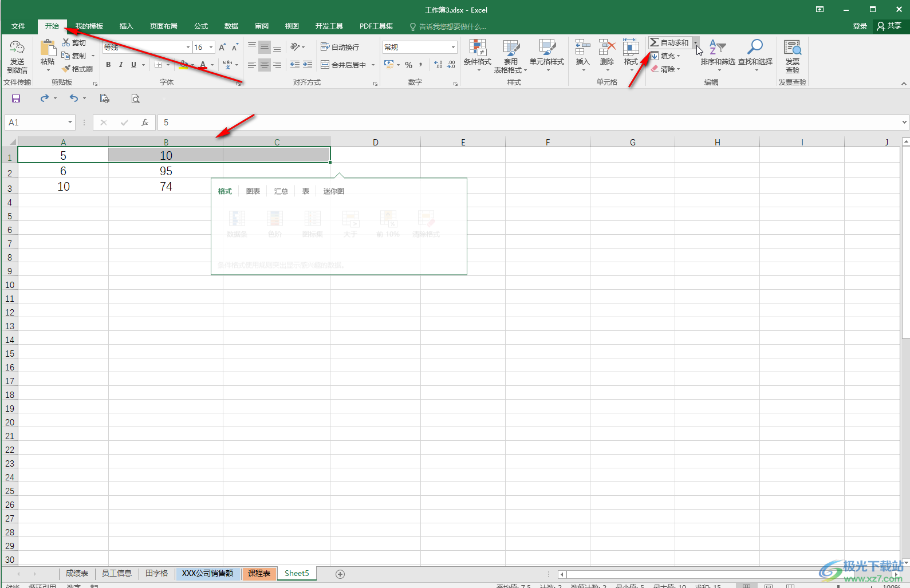The height and width of the screenshot is (588, 910).
Task: Open the font name dropdown (等线)
Action: coord(188,47)
